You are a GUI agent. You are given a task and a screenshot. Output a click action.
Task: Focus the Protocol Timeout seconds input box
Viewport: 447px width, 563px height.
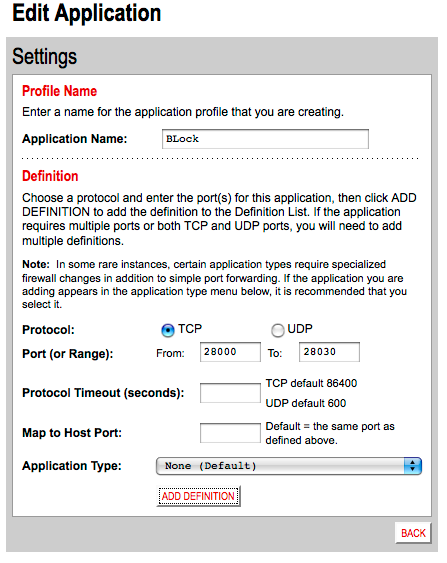coord(230,393)
